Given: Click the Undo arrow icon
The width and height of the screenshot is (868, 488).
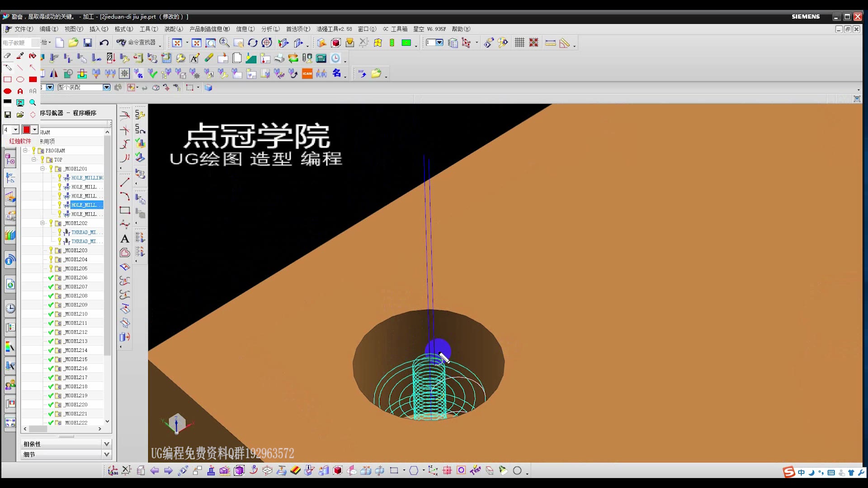Looking at the screenshot, I should pyautogui.click(x=104, y=43).
